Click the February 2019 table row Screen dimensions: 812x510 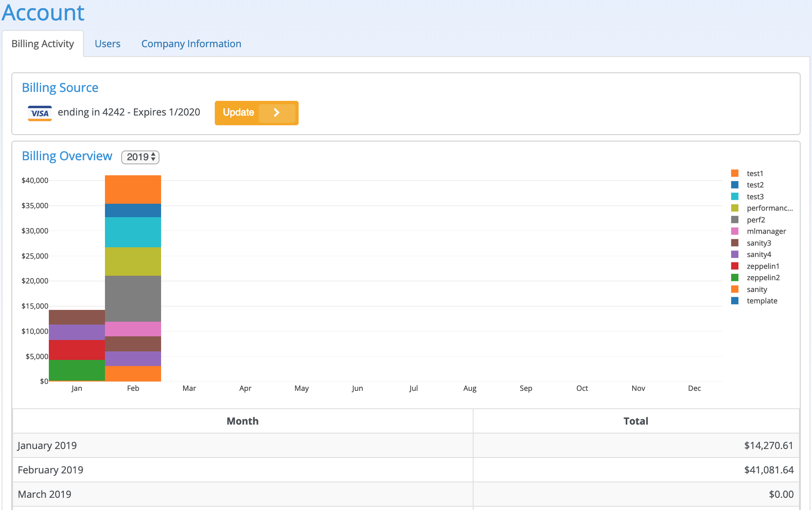click(406, 470)
